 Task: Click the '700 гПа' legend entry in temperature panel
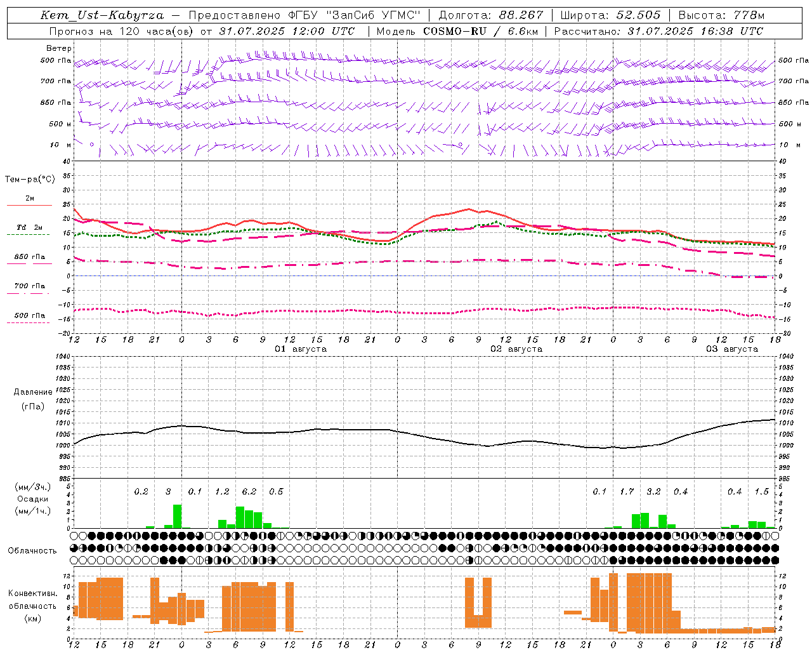tap(30, 286)
